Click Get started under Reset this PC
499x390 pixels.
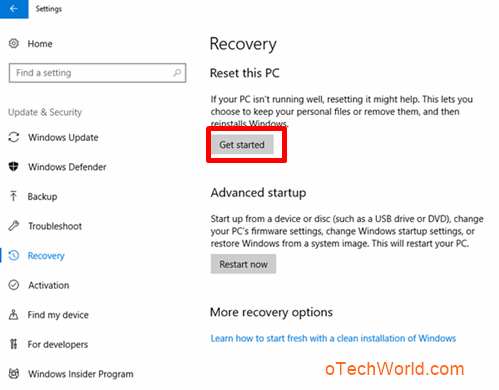[242, 145]
